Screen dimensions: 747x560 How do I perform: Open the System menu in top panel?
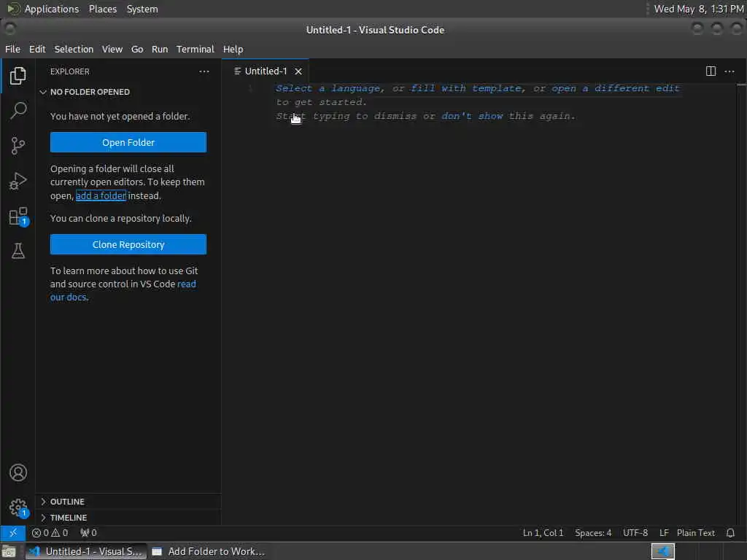142,9
